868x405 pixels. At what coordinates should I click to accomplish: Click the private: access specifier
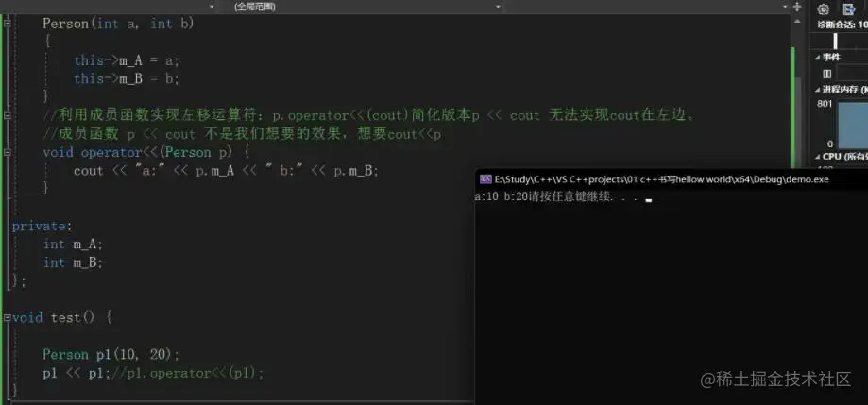(43, 226)
